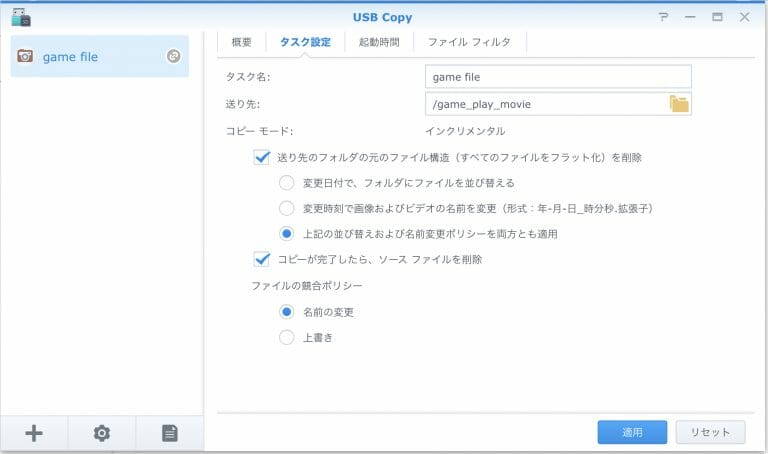Screen dimensions: 768x454
Task: Click the USB Copy window title
Action: pyautogui.click(x=383, y=17)
